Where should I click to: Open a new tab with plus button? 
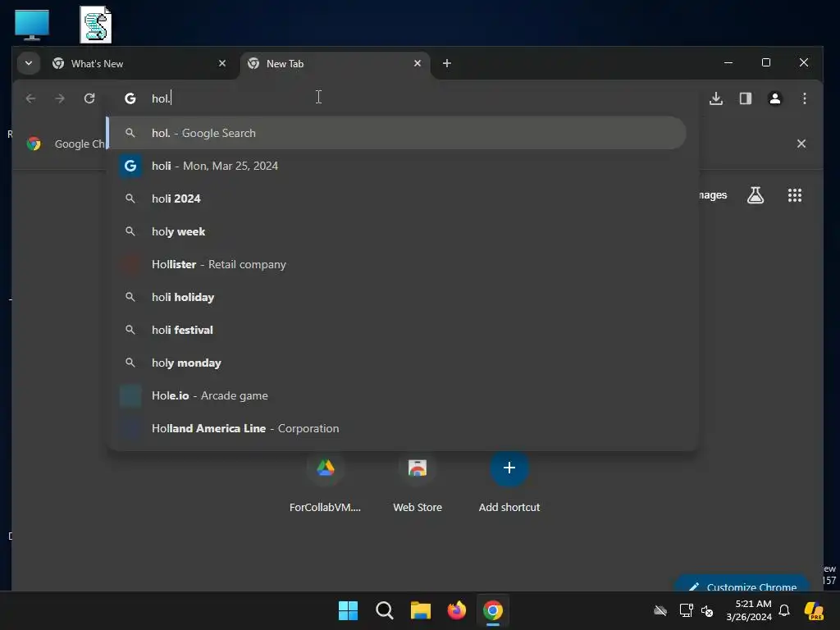pos(447,63)
